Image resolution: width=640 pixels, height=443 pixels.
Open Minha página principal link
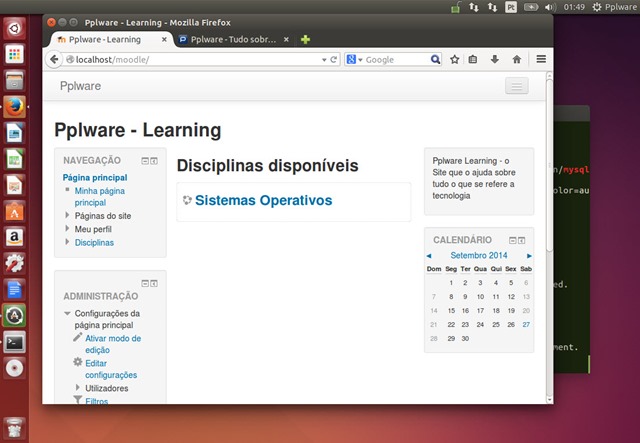tap(100, 197)
